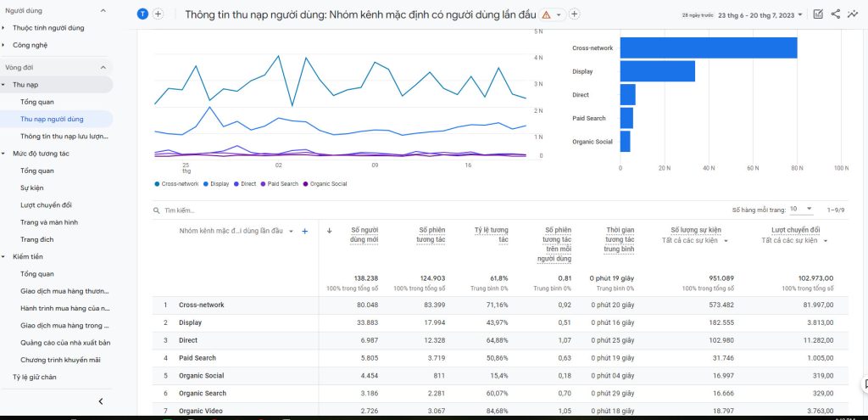The height and width of the screenshot is (420, 868).
Task: Sort by Số người dùng mới column
Action: (364, 234)
